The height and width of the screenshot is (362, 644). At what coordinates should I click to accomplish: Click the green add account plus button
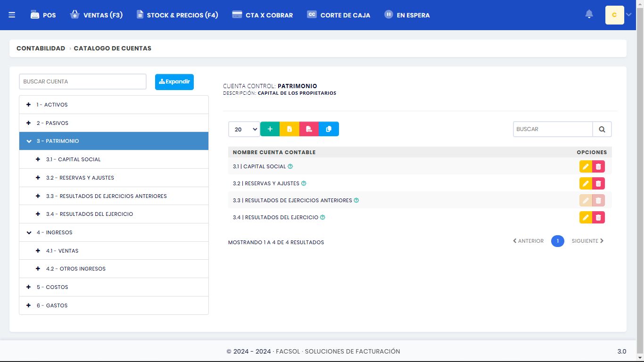(x=270, y=129)
